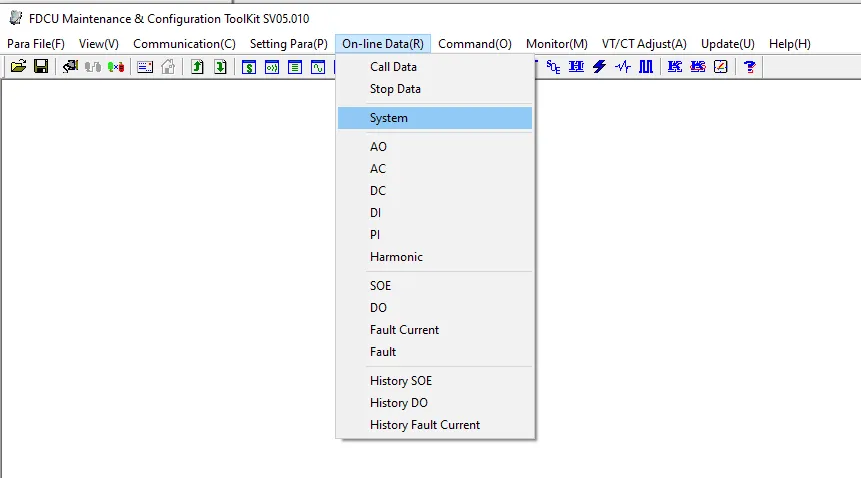This screenshot has height=478, width=861.
Task: Open History Fault Current from the menu
Action: 435,425
